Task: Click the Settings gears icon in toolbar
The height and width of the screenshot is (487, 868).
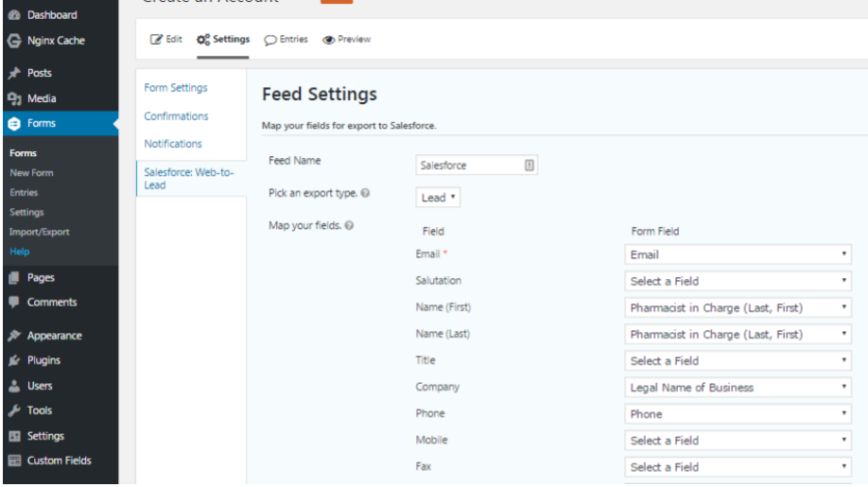Action: coord(203,40)
